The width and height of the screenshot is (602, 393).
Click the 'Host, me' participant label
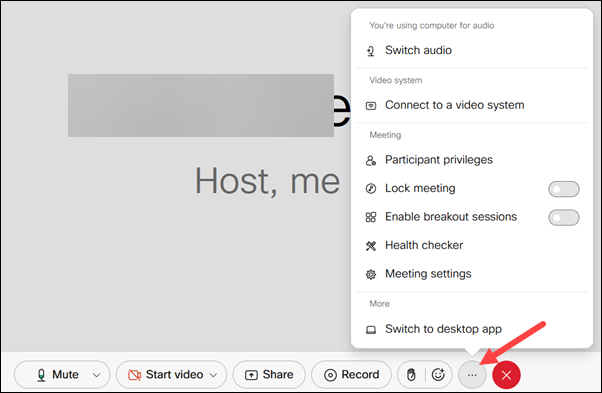pyautogui.click(x=268, y=181)
